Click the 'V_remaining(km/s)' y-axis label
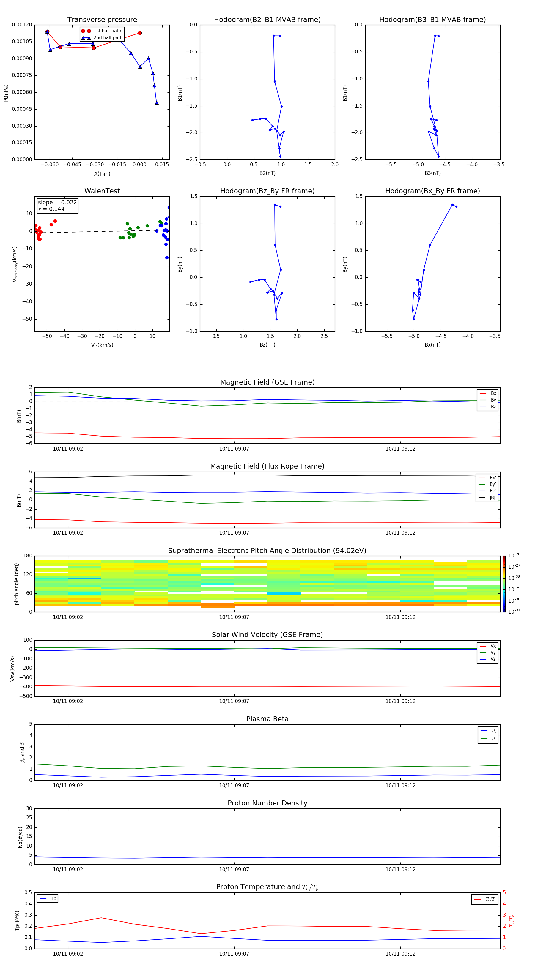This screenshot has width=535, height=980. [15, 264]
